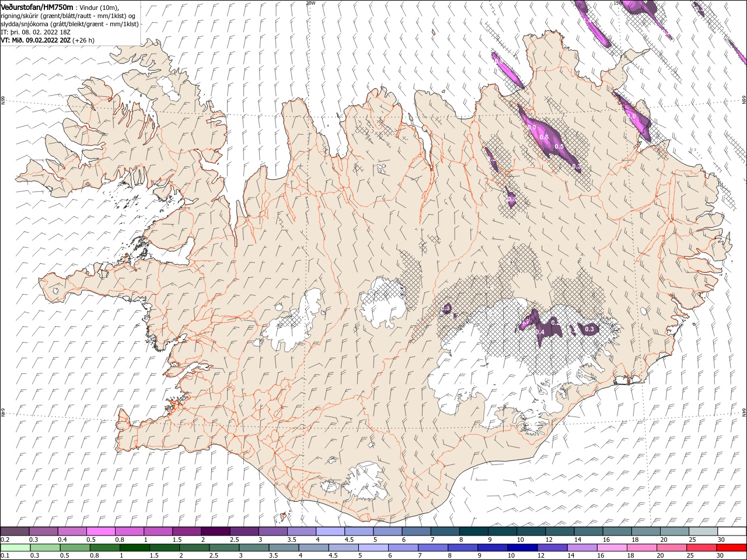Click the 0.2 label under the top legend row

tap(5, 540)
